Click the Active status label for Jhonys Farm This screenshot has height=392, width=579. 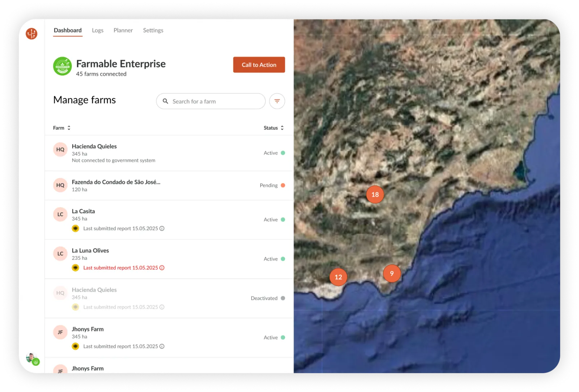coord(271,338)
